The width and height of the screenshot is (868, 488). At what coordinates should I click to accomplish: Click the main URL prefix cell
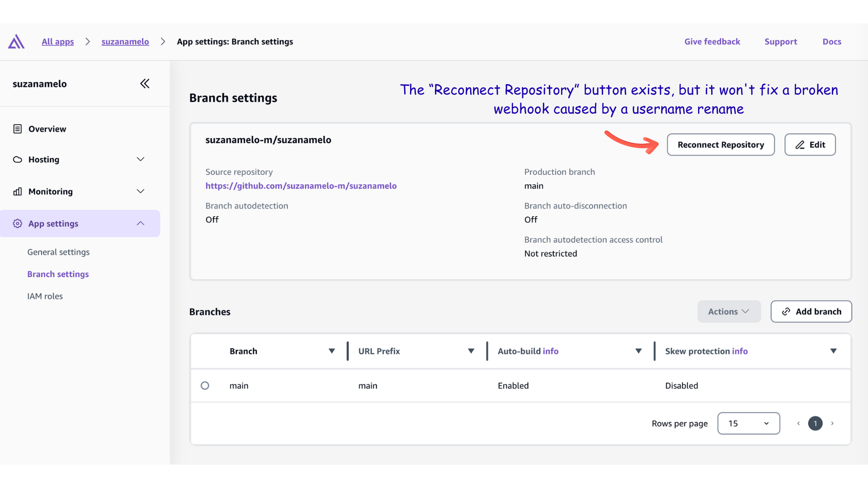pos(368,386)
